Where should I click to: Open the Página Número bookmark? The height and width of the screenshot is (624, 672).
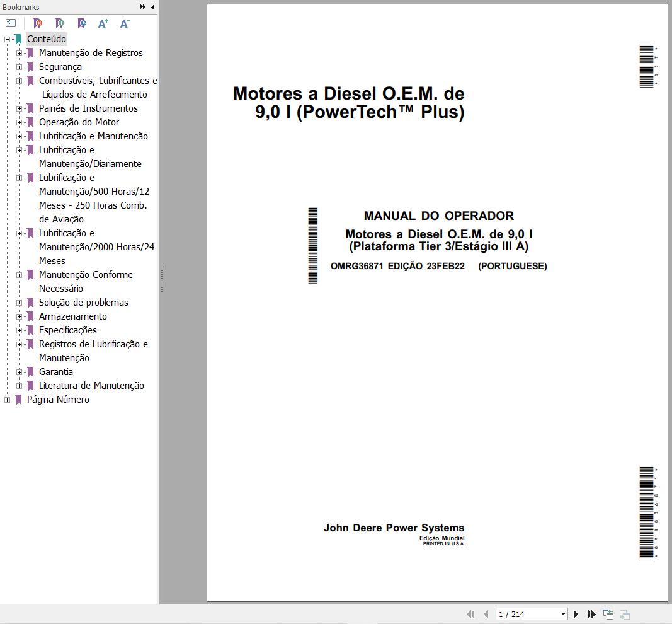tap(58, 400)
